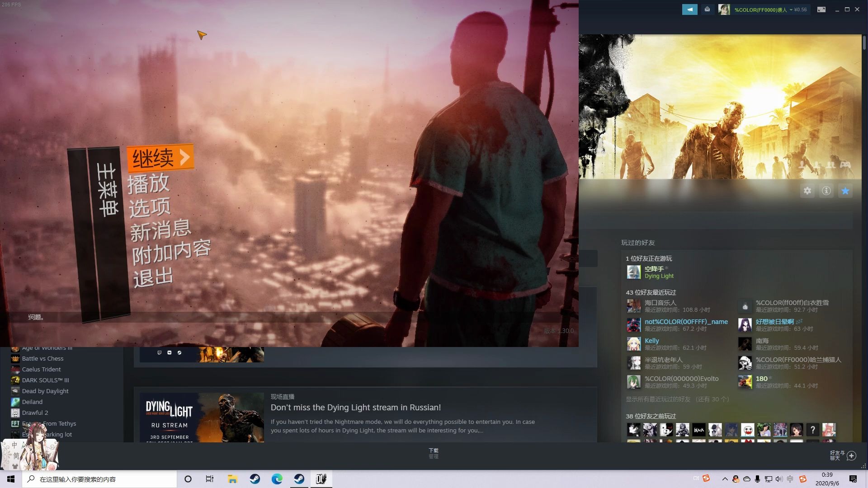
Task: Open Microsoft Edge from taskbar
Action: [x=277, y=479]
